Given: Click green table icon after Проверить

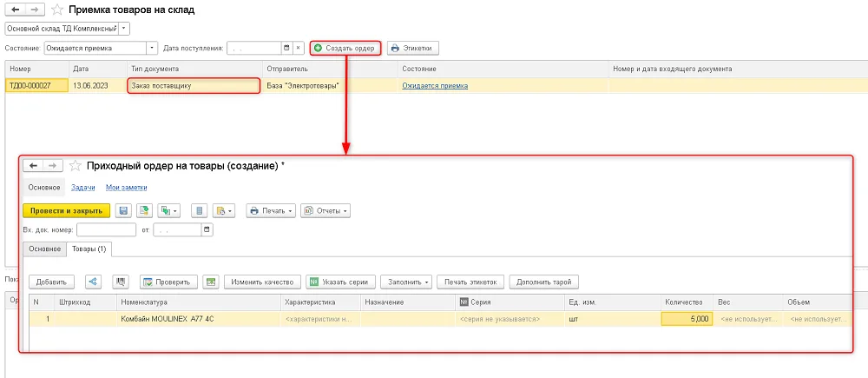Looking at the screenshot, I should click(210, 282).
